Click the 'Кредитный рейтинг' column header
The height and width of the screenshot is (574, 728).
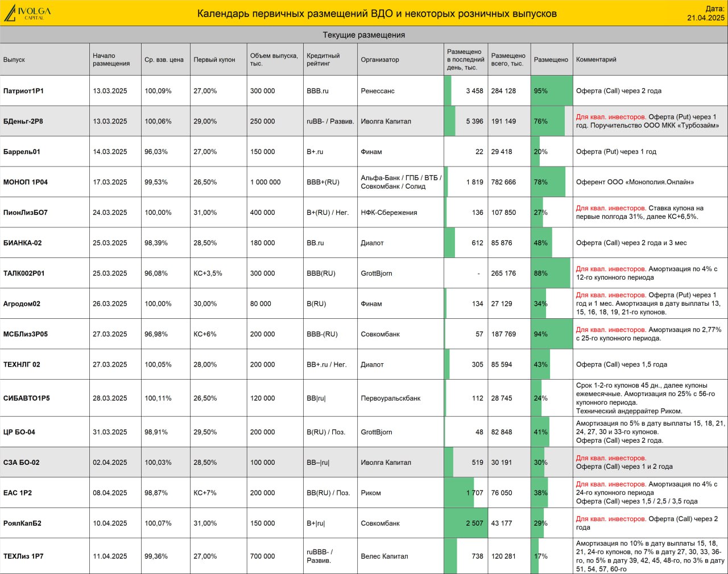[x=323, y=60]
